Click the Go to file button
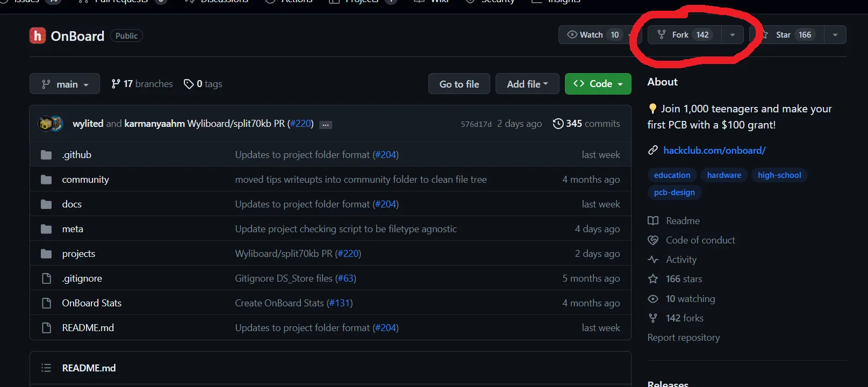This screenshot has height=387, width=868. coord(459,84)
